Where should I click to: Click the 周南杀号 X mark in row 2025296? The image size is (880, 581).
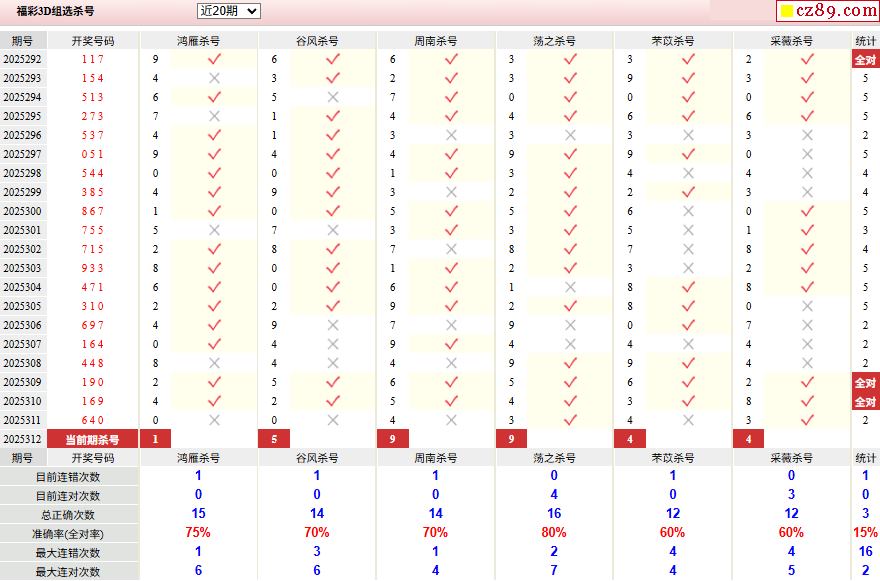[x=451, y=135]
